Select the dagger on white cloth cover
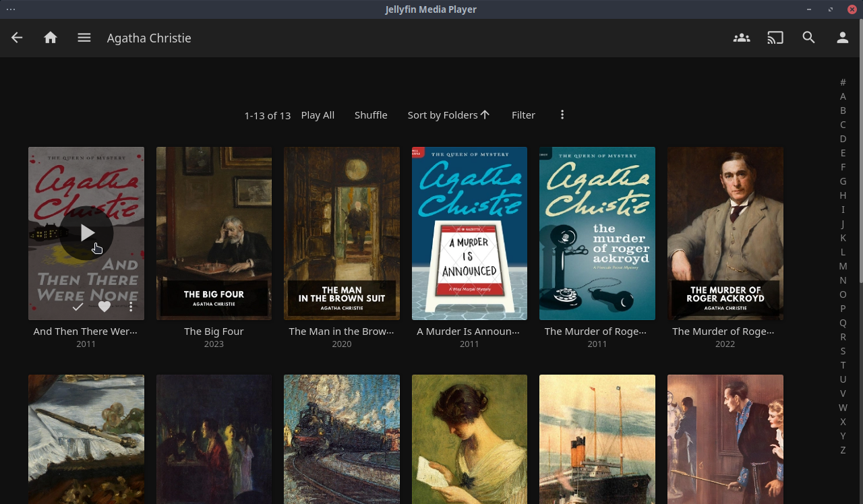This screenshot has width=863, height=504. point(86,439)
